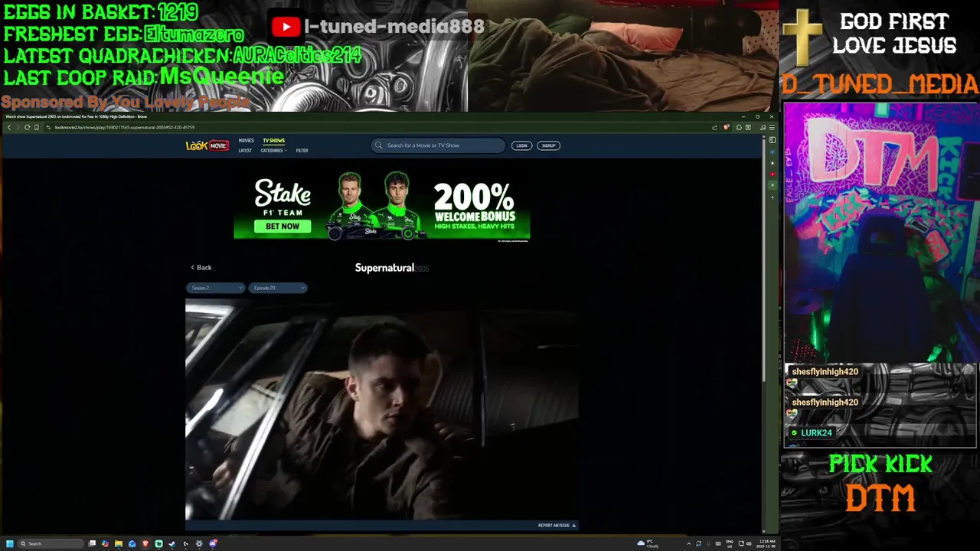Click the blue circle sidebar shortcut icon
The image size is (980, 551).
[x=773, y=152]
